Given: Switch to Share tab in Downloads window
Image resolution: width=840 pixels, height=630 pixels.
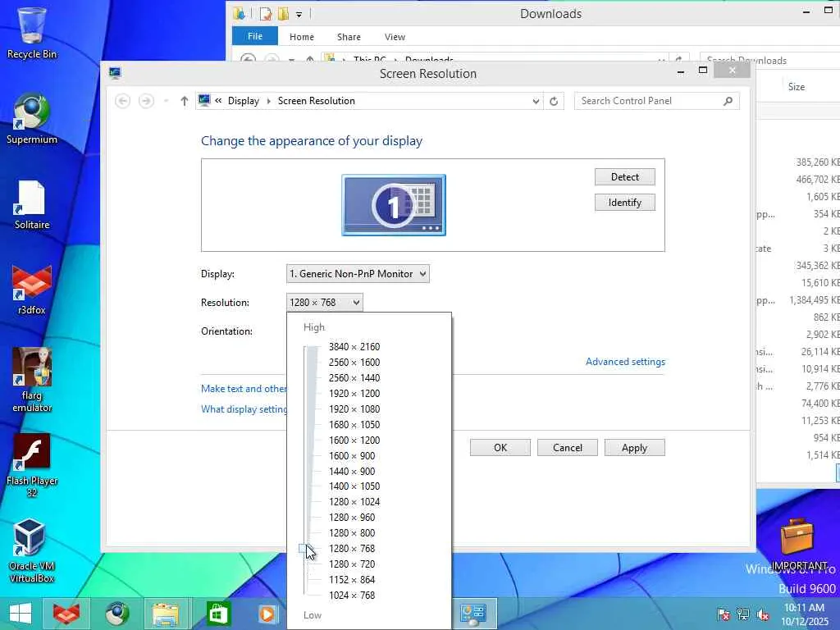Looking at the screenshot, I should click(349, 37).
